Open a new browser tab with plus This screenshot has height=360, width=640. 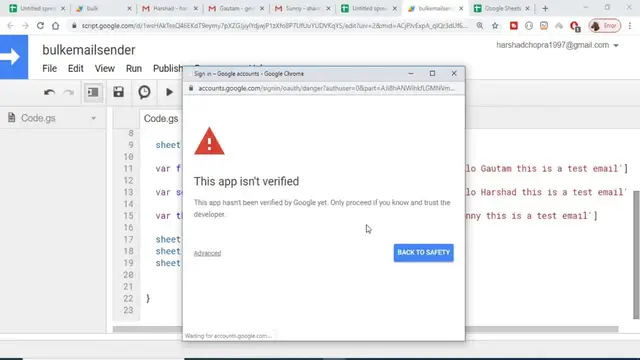click(545, 8)
